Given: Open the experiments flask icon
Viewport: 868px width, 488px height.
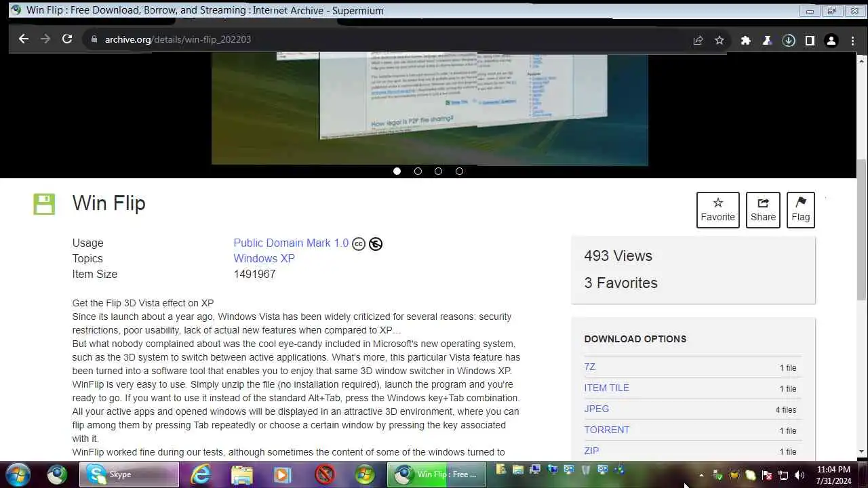Looking at the screenshot, I should coord(767,40).
